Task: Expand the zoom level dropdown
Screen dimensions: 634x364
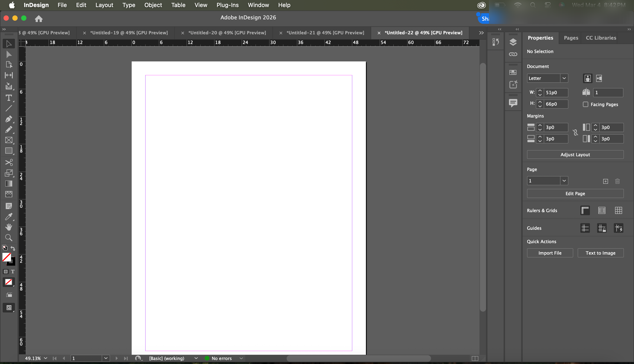Action: click(x=46, y=358)
